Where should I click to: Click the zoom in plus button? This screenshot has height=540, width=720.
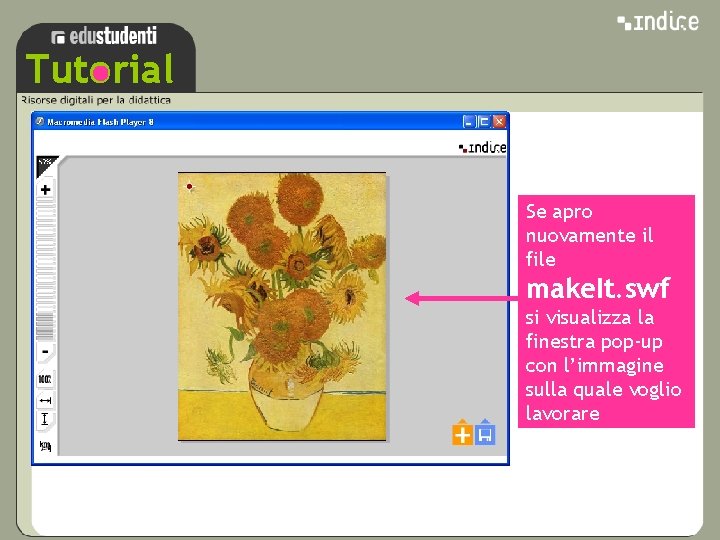[45, 190]
